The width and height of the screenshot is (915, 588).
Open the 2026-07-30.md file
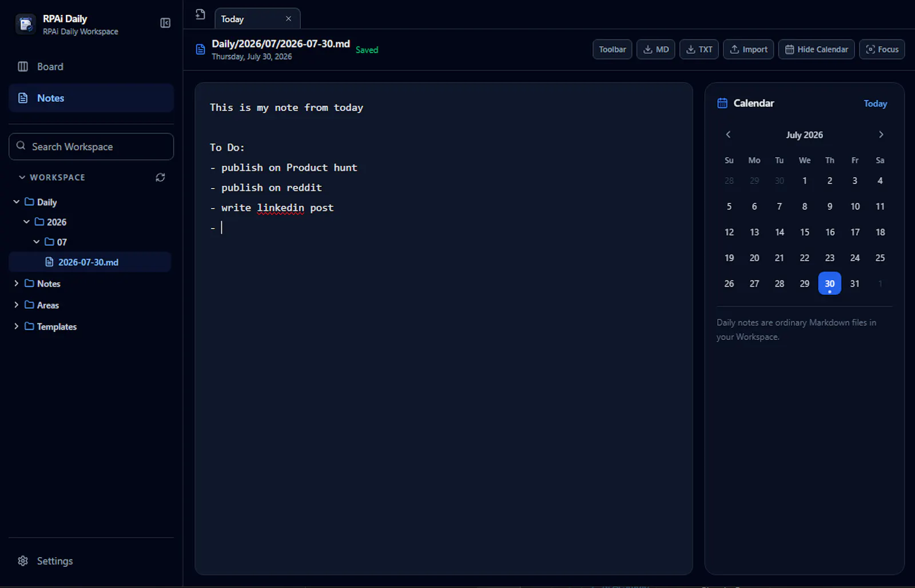[90, 262]
